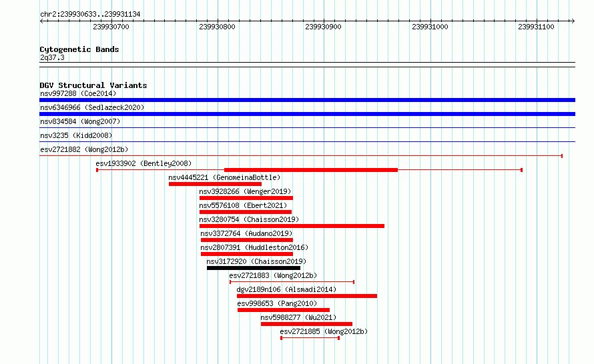Open the nsv3235 (Kidd2008) entry

(x=76, y=135)
